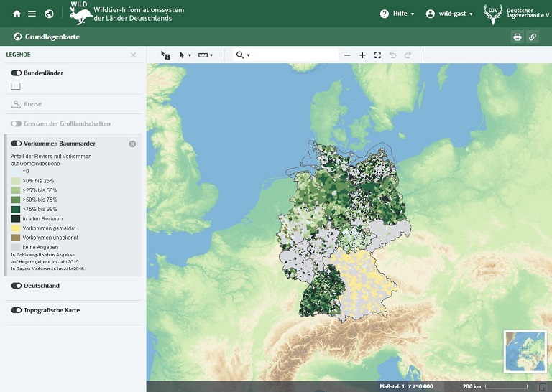Viewport: 552px width, 392px height.
Task: Open the hamburger menu
Action: [32, 14]
